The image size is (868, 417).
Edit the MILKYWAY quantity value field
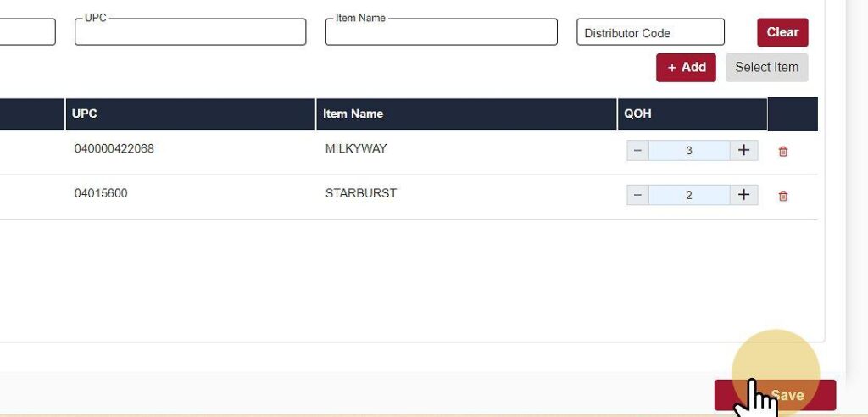coord(689,151)
